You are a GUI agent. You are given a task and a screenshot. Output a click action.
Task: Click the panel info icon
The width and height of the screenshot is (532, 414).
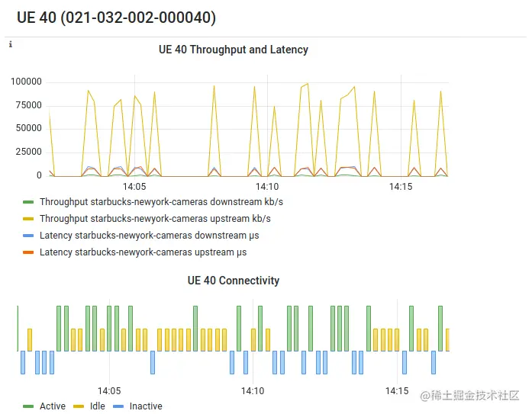(11, 44)
